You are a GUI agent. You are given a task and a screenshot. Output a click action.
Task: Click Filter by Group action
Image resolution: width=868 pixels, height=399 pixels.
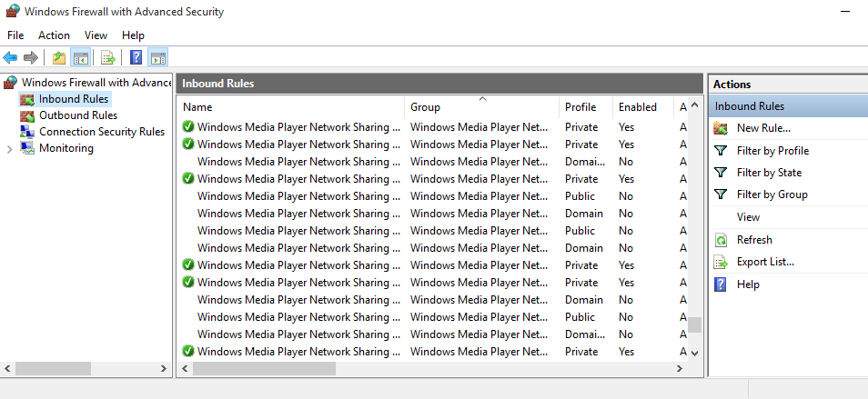pyautogui.click(x=772, y=195)
